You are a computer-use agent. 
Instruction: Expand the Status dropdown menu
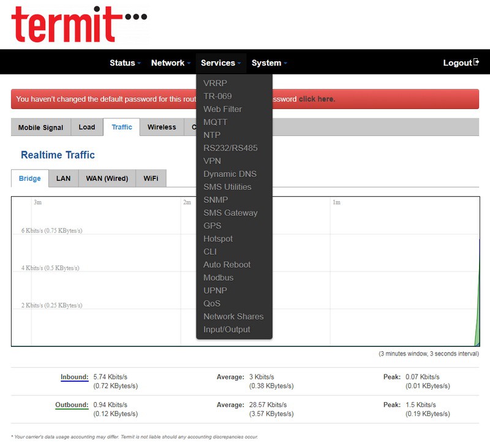click(x=125, y=63)
